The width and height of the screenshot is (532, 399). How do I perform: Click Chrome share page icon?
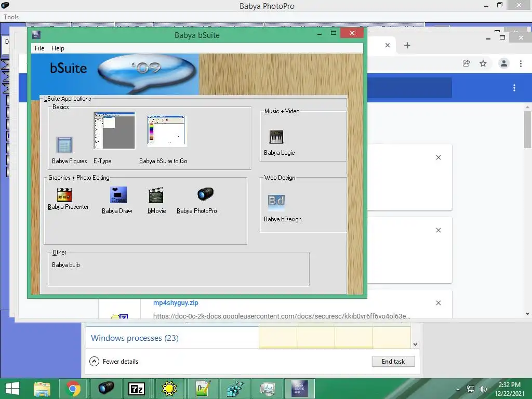(x=466, y=63)
